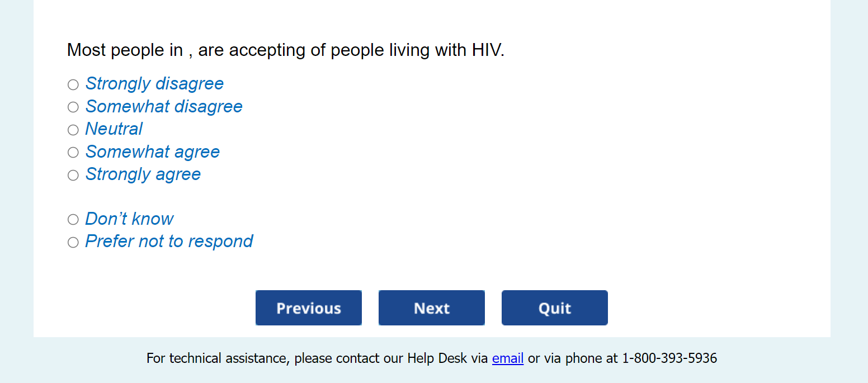868x383 pixels.
Task: Click the "Somewhat disagree" answer text
Action: (164, 107)
